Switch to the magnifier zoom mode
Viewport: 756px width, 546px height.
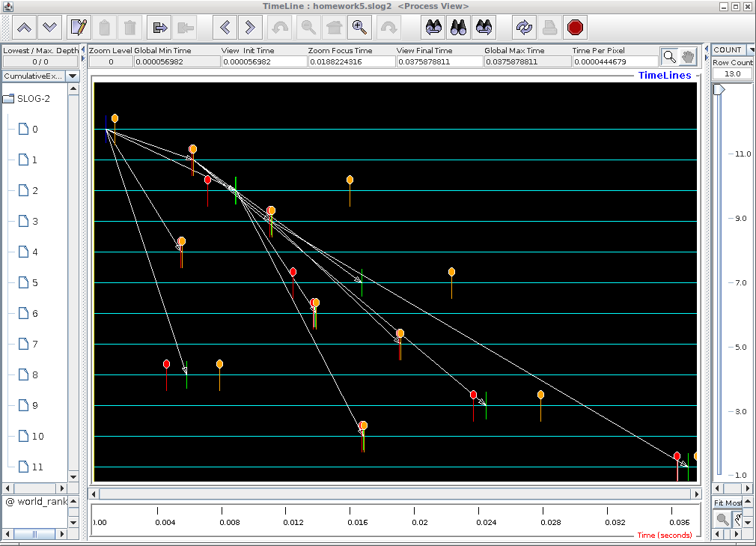pos(669,56)
